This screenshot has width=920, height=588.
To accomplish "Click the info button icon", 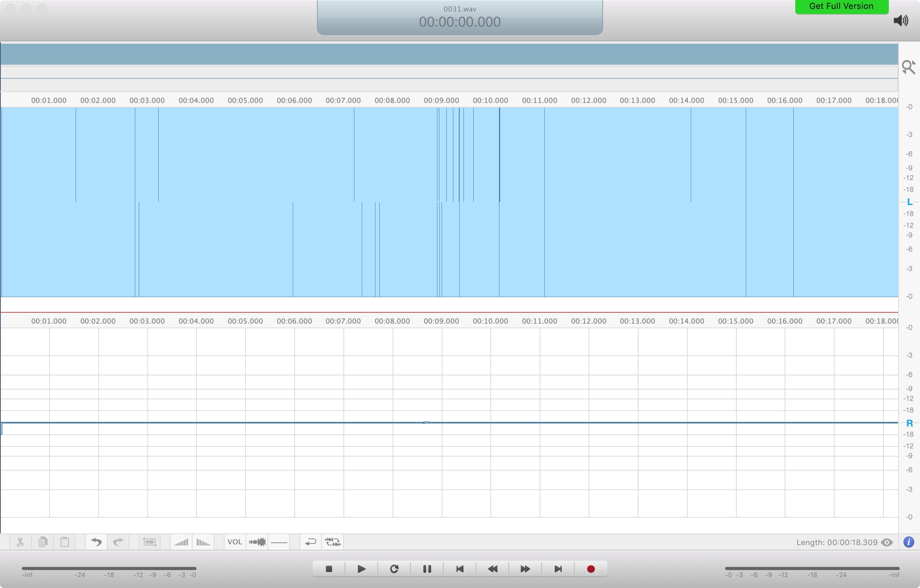I will point(909,542).
